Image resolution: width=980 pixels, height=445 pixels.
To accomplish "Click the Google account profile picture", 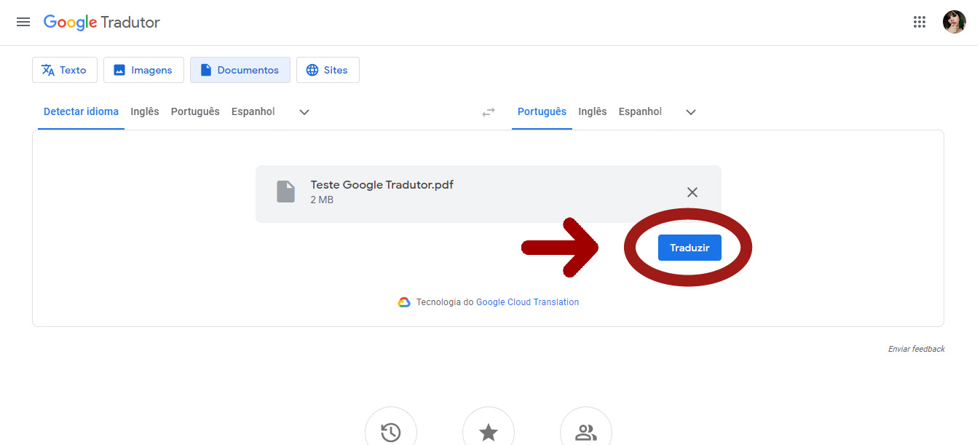I will coord(954,22).
